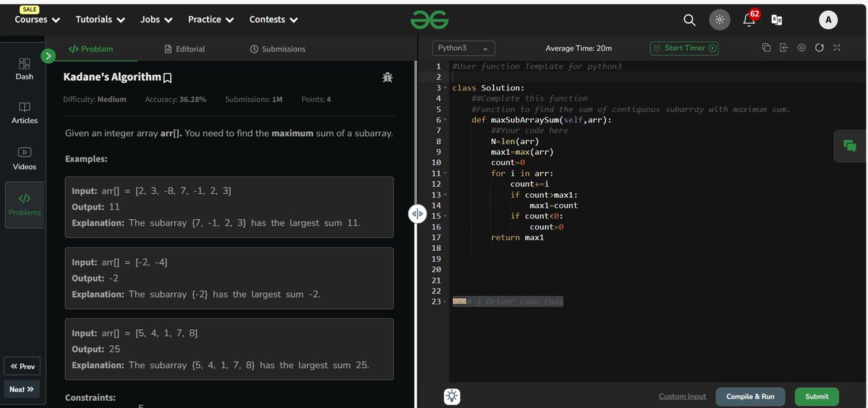This screenshot has width=868, height=408.
Task: Open Dash in the sidebar
Action: pos(24,69)
